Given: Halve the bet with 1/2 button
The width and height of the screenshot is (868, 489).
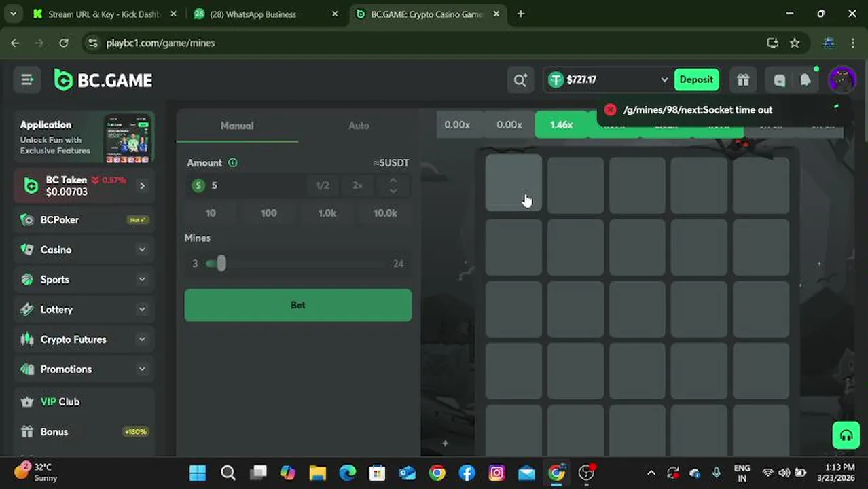Looking at the screenshot, I should click(x=322, y=185).
